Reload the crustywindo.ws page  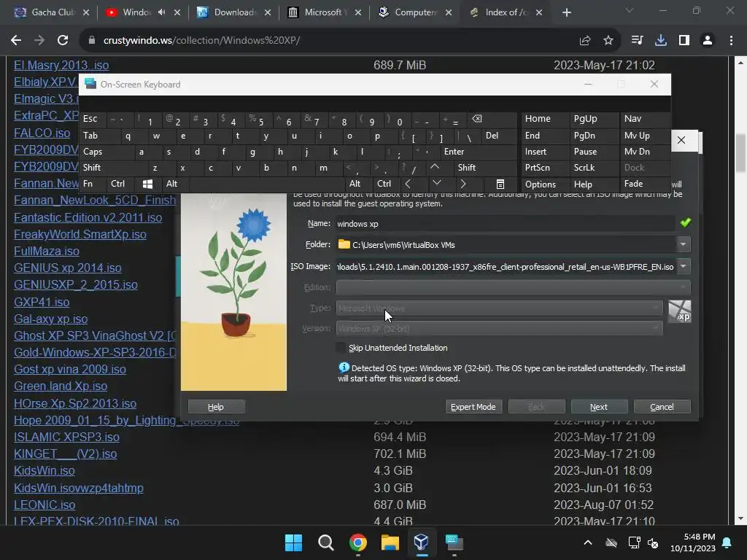(x=63, y=41)
